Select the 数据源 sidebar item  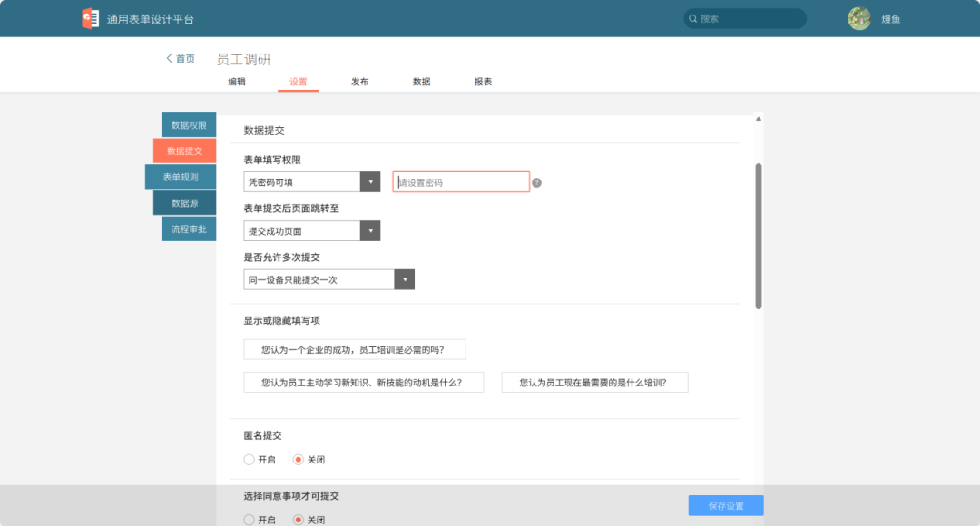[x=187, y=202]
